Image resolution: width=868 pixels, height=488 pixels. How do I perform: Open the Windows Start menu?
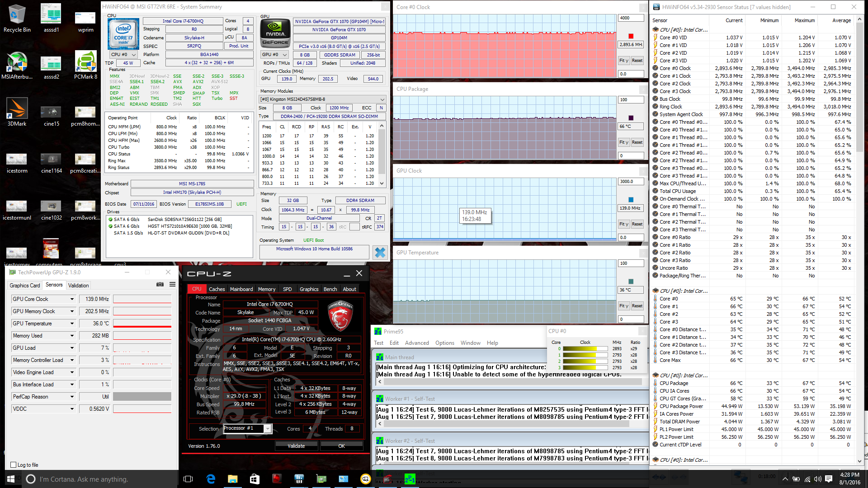11,479
